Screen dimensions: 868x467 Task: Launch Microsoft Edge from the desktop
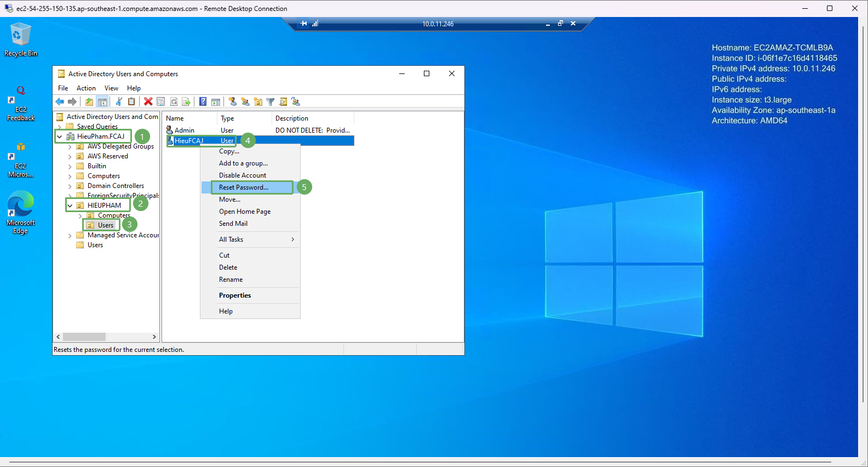21,213
